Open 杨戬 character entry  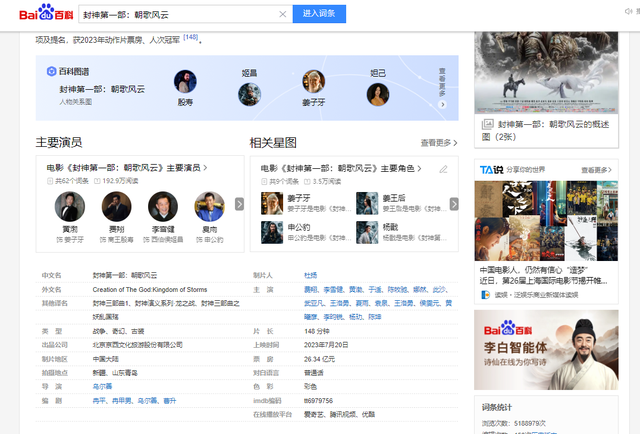[390, 227]
